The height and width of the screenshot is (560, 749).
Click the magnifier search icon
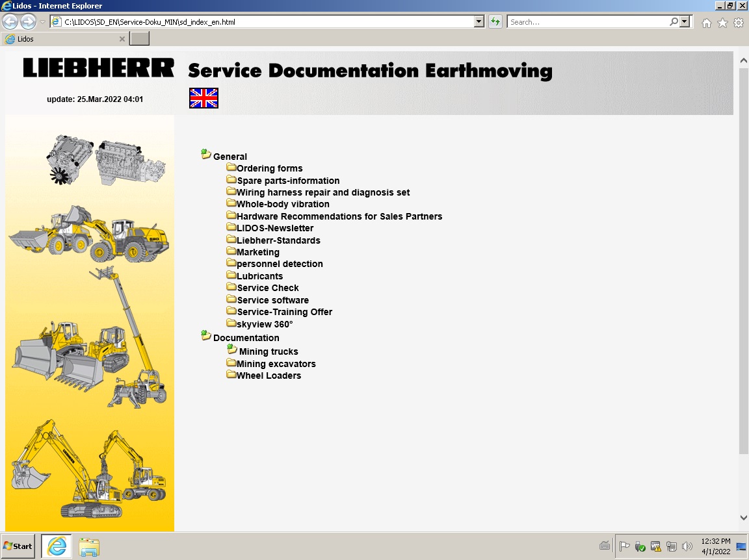[x=674, y=22]
